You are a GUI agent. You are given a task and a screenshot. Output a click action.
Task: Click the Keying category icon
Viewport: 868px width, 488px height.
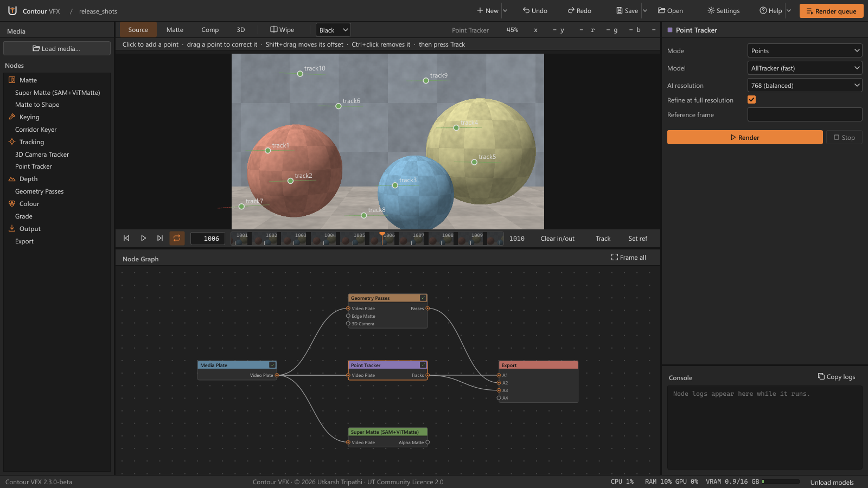12,117
